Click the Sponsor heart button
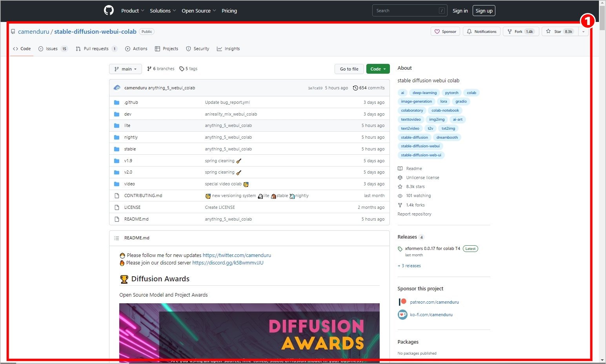 (x=445, y=31)
